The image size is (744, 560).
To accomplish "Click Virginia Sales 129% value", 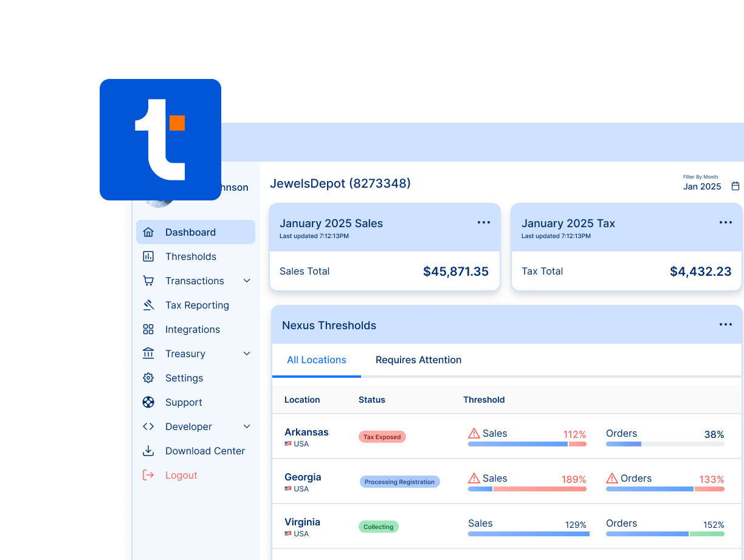I will pos(576,525).
